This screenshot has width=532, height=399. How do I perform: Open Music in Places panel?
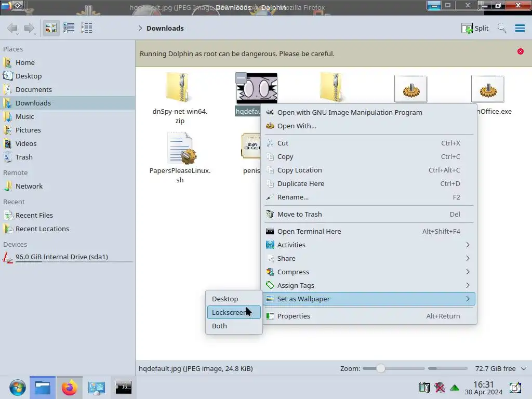(x=68, y=117)
